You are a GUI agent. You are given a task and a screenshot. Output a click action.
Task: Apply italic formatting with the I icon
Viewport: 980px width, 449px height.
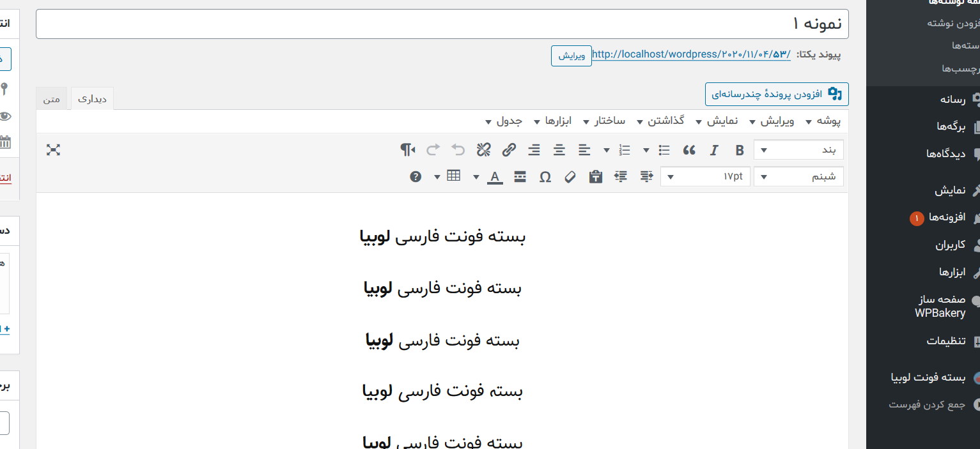click(x=714, y=150)
